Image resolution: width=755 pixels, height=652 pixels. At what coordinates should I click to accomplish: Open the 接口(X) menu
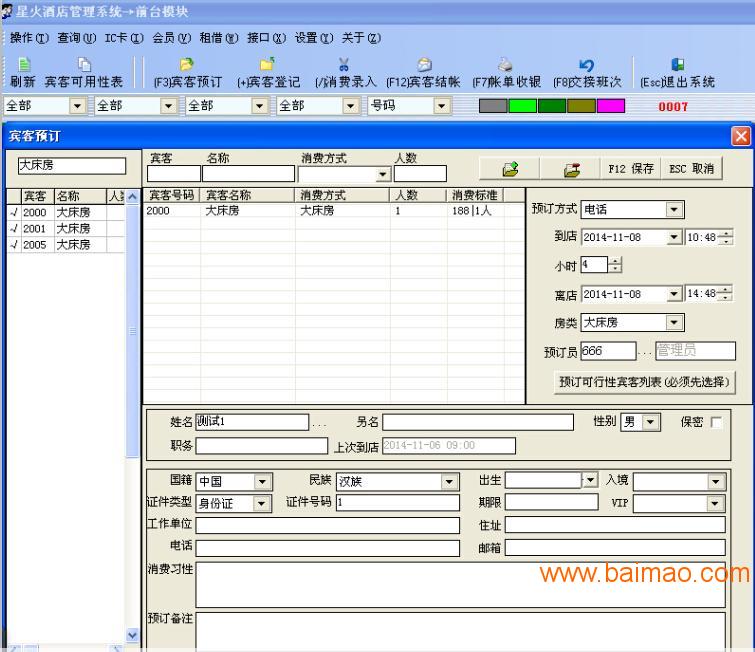pyautogui.click(x=266, y=38)
